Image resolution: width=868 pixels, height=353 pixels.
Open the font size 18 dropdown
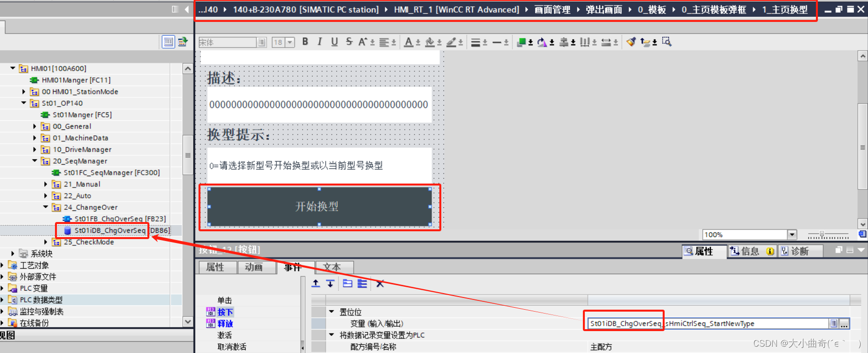(x=290, y=42)
